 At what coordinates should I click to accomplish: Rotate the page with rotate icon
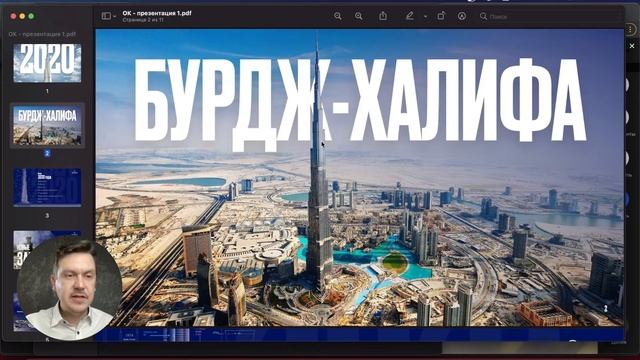[x=441, y=16]
